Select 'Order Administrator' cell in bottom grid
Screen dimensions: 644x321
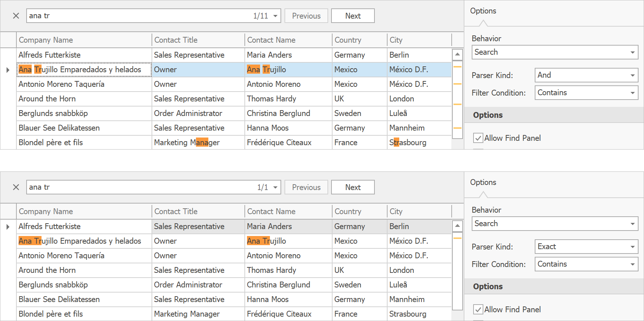point(198,285)
